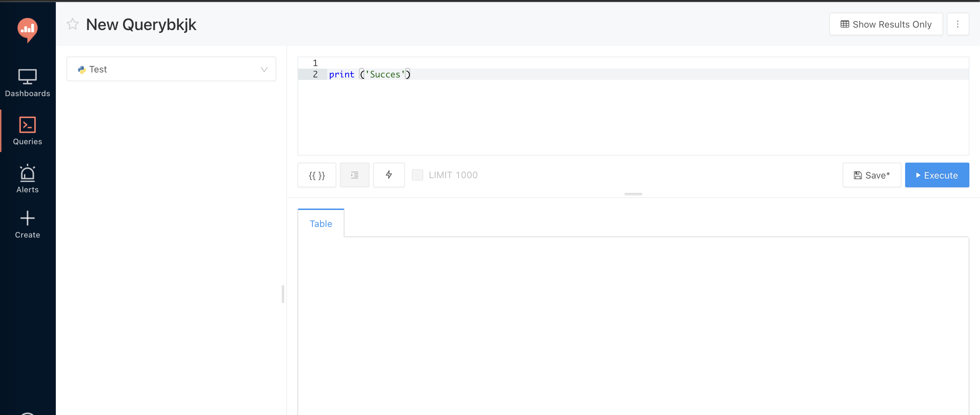Click line number 1 in the editor
Image resolution: width=980 pixels, height=415 pixels.
(x=315, y=63)
